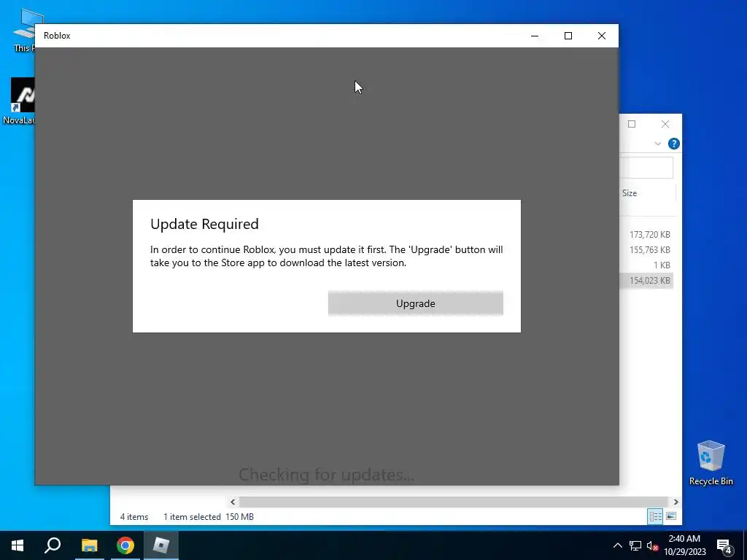The image size is (747, 560).
Task: Select the file sized 173,720 KB
Action: click(650, 234)
